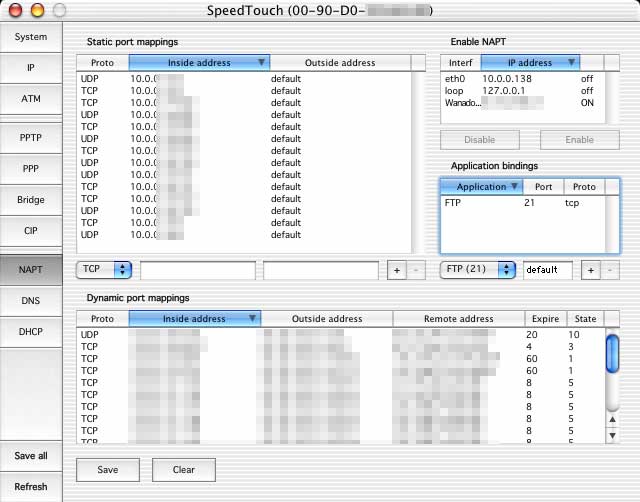Add application binding with plus button
Screen dimensions: 640x502
(590, 270)
